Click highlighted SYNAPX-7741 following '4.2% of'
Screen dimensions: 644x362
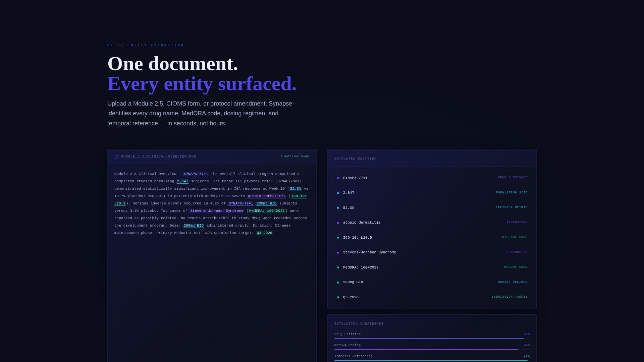(x=241, y=203)
